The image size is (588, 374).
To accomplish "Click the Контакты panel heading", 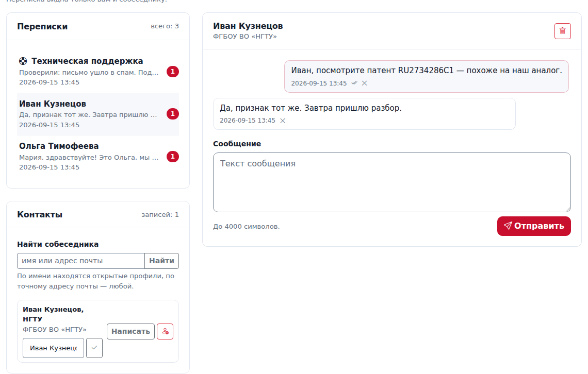I will click(40, 214).
